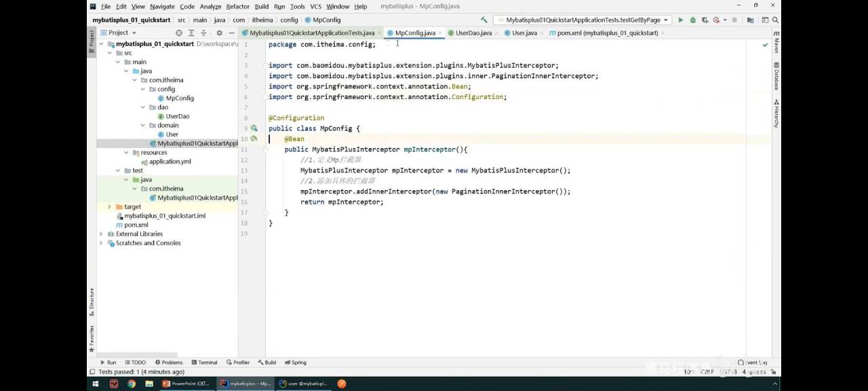Select MpConfig class in project tree
The height and width of the screenshot is (391, 868).
(x=175, y=98)
